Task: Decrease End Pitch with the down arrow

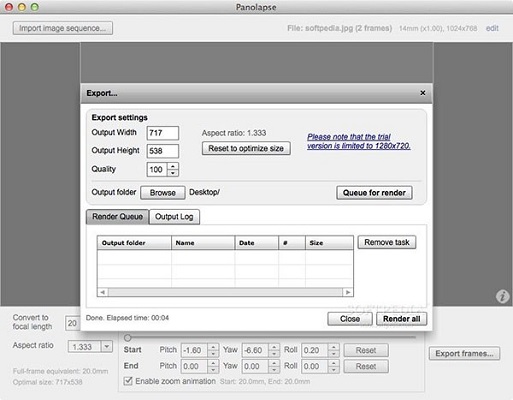Action: pyautogui.click(x=213, y=370)
